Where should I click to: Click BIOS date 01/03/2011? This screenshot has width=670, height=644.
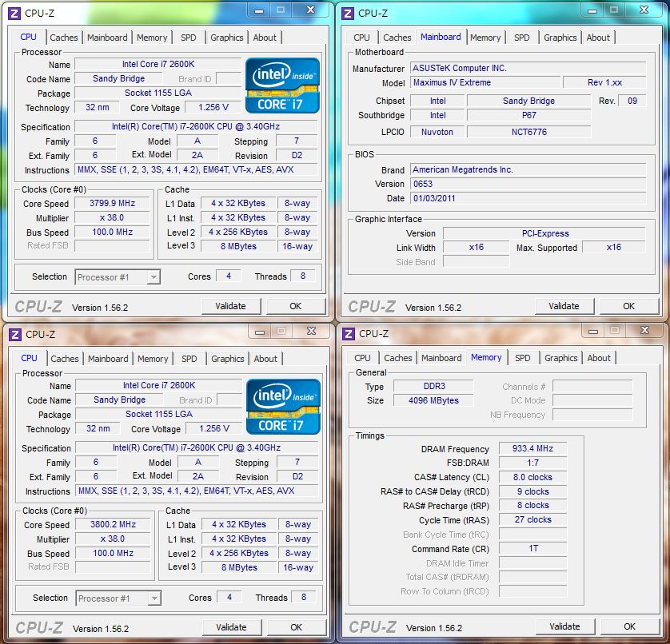(x=528, y=199)
